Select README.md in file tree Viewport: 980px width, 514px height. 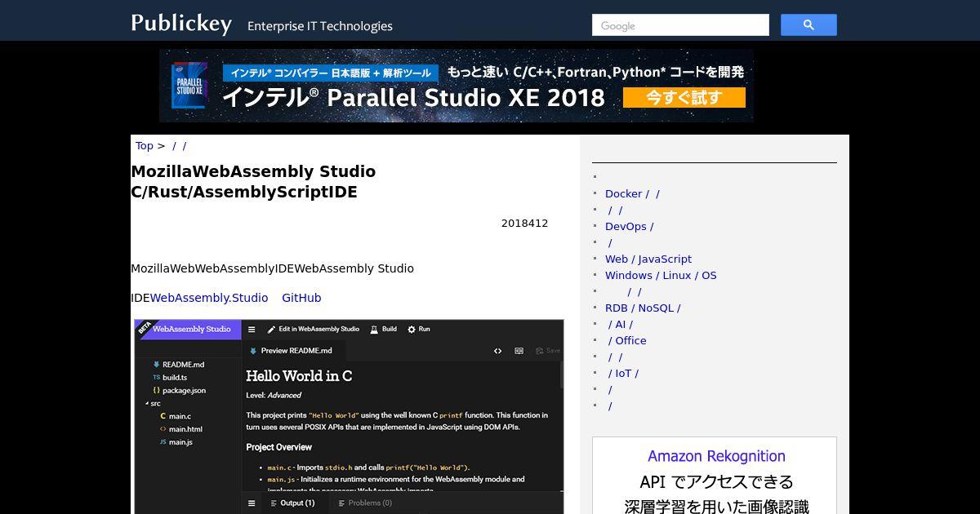(179, 365)
